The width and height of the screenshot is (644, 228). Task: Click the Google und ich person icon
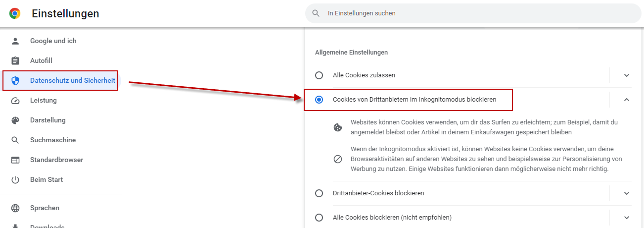pos(15,41)
